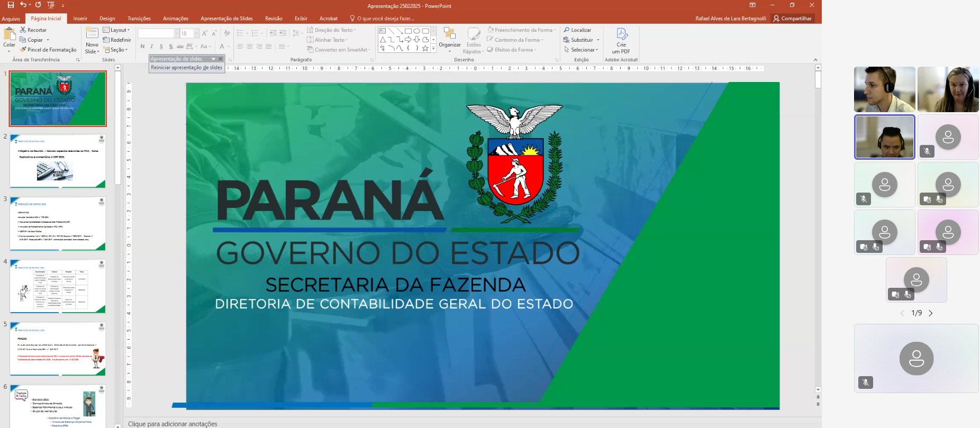Select the star shape in shapes gallery
The height and width of the screenshot is (428, 980).
(x=425, y=48)
